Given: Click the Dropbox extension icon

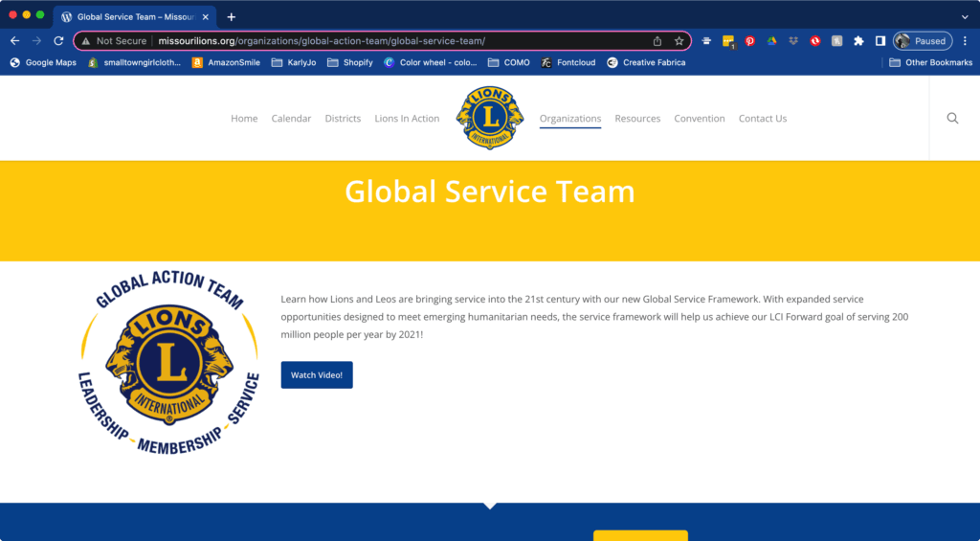Looking at the screenshot, I should click(793, 41).
